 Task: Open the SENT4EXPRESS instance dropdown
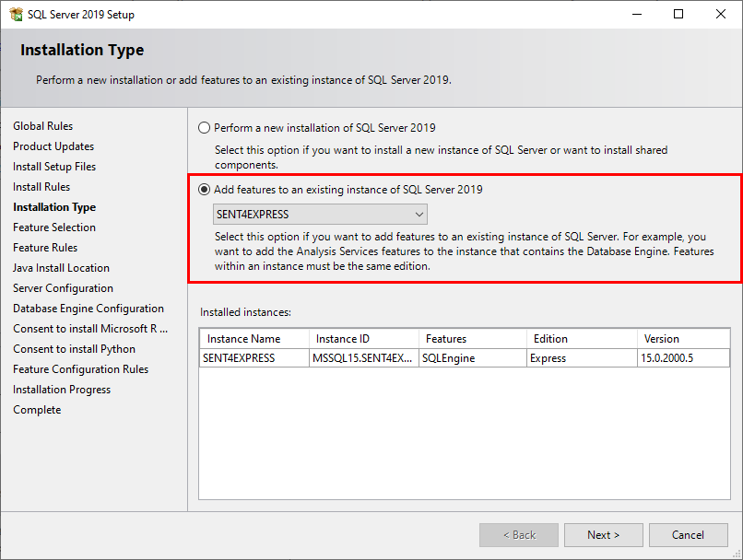(x=421, y=214)
